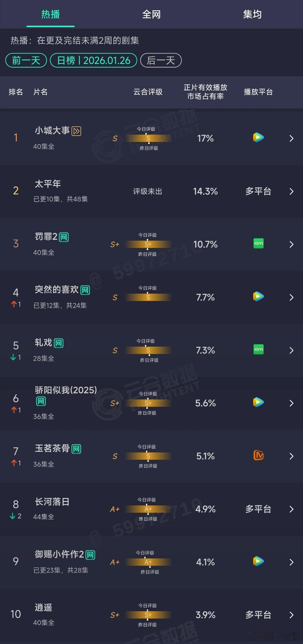This screenshot has height=644, width=303.
Task: Open the iQIYI icon beside 轧戏
Action: point(258,350)
